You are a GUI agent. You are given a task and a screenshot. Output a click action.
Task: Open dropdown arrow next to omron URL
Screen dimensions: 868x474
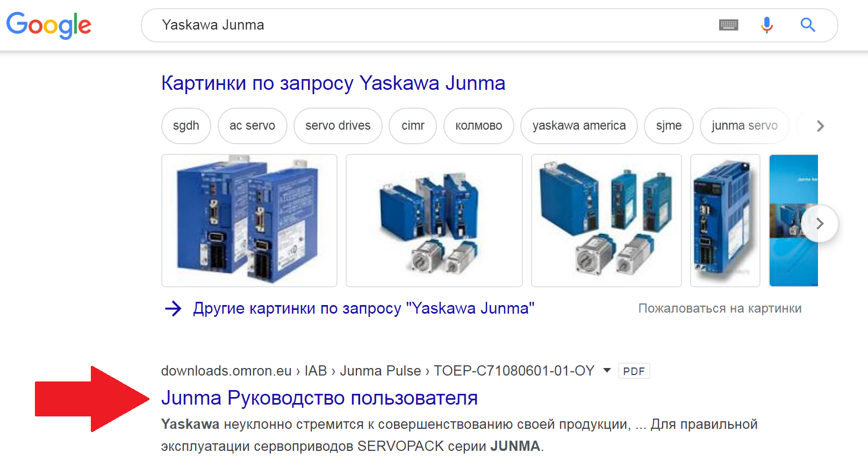pyautogui.click(x=607, y=370)
